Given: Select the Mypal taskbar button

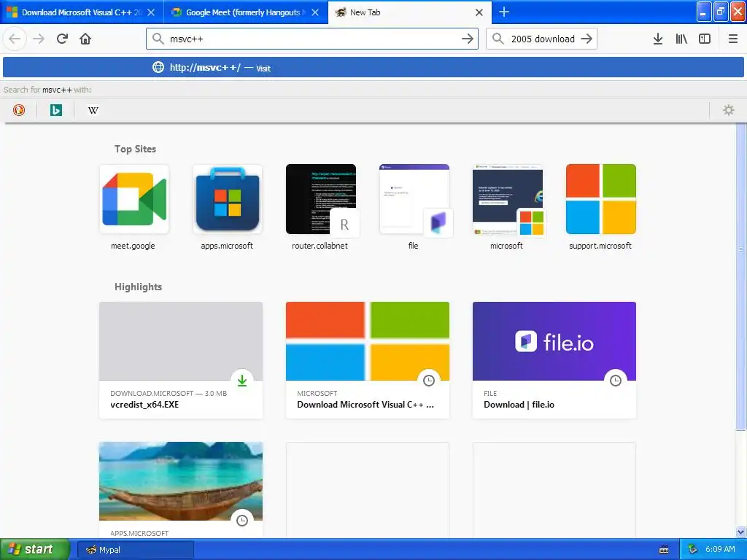Looking at the screenshot, I should (136, 550).
